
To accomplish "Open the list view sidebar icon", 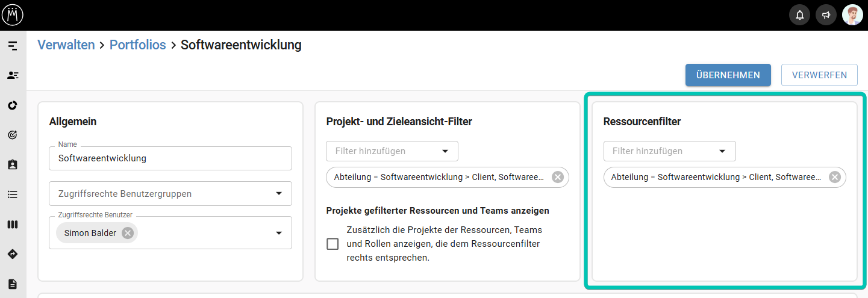I will 13,194.
